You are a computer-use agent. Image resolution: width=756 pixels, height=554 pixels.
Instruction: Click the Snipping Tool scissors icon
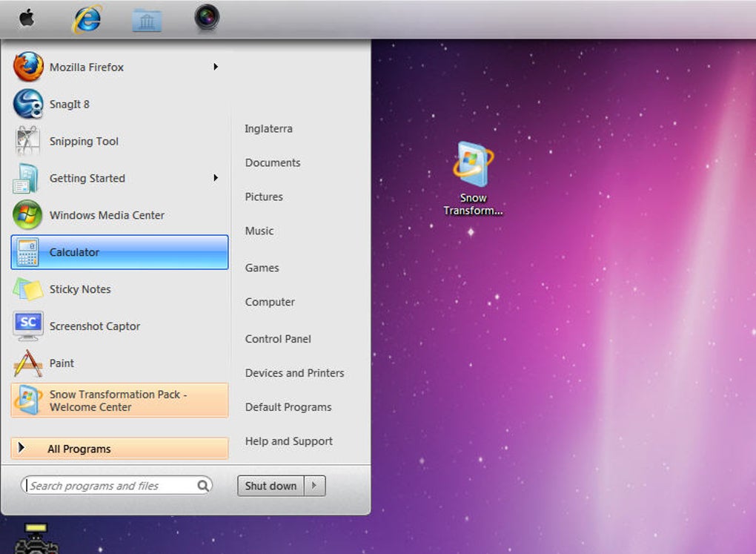click(x=27, y=140)
